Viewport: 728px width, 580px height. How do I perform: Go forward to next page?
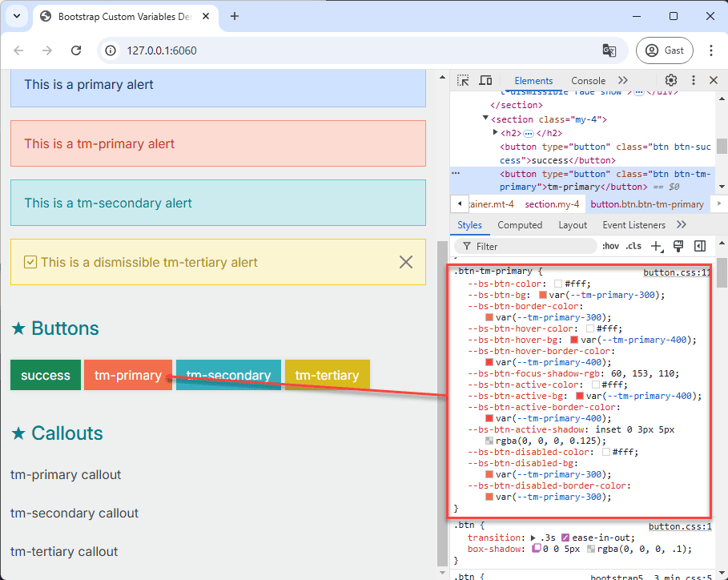47,50
